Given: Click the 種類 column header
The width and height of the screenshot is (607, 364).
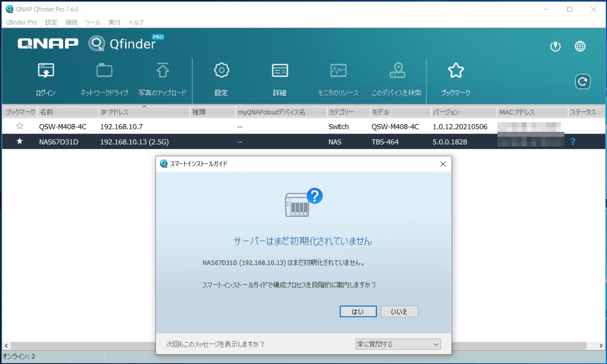Looking at the screenshot, I should pyautogui.click(x=212, y=112).
